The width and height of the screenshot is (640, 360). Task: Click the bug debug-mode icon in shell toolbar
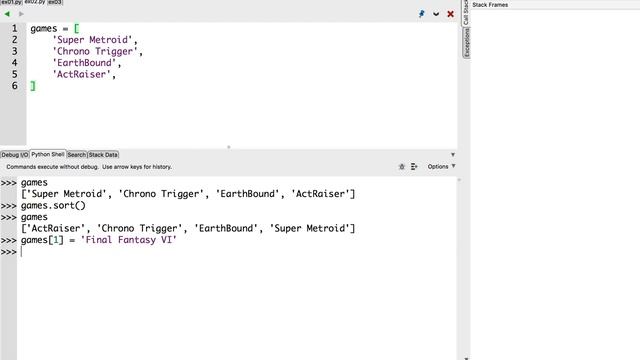(402, 167)
